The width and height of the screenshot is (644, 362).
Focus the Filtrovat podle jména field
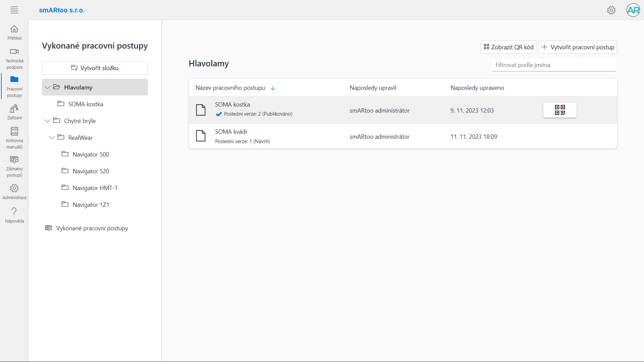(x=554, y=65)
